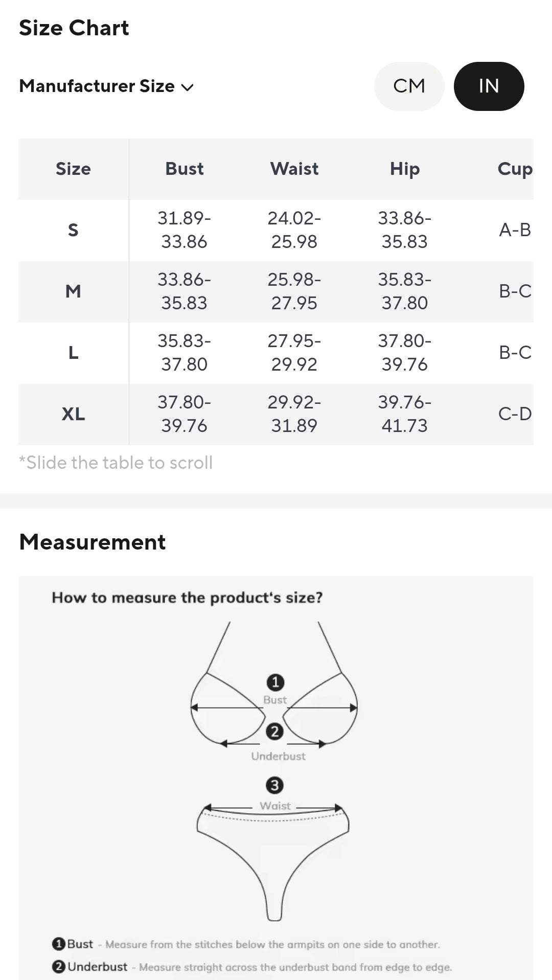Tap number 1 Bust marker in diagram

pos(275,682)
